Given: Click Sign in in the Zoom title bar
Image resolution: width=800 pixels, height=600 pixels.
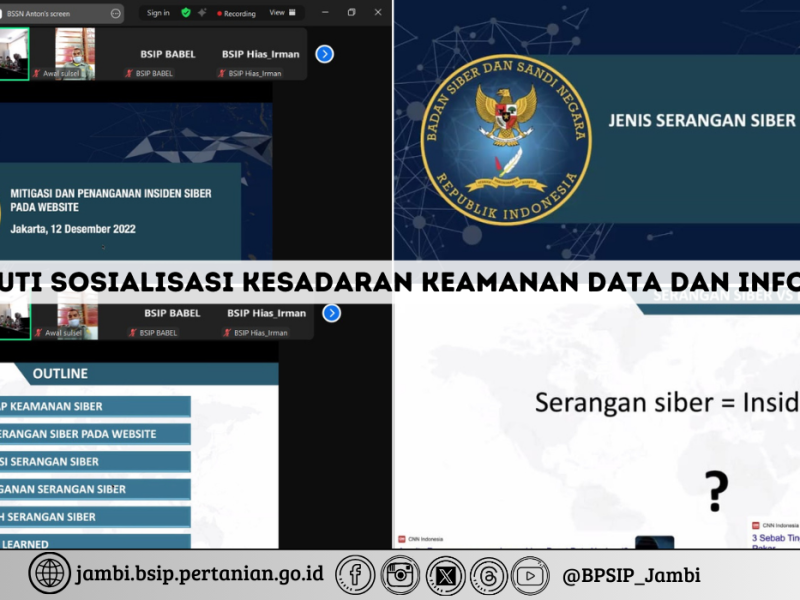Looking at the screenshot, I should 158,13.
